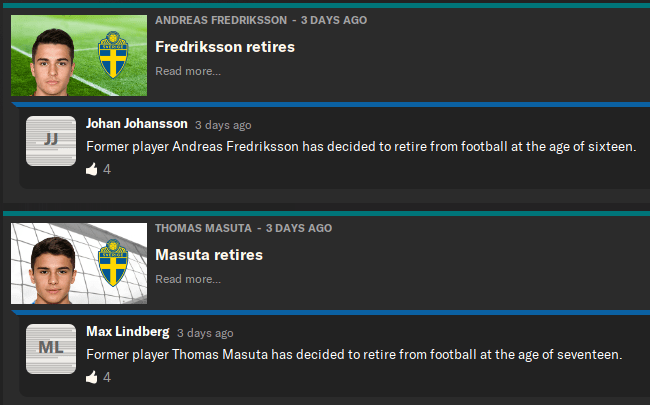650x405 pixels.
Task: Open the JJ avatar icon
Action: [51, 139]
